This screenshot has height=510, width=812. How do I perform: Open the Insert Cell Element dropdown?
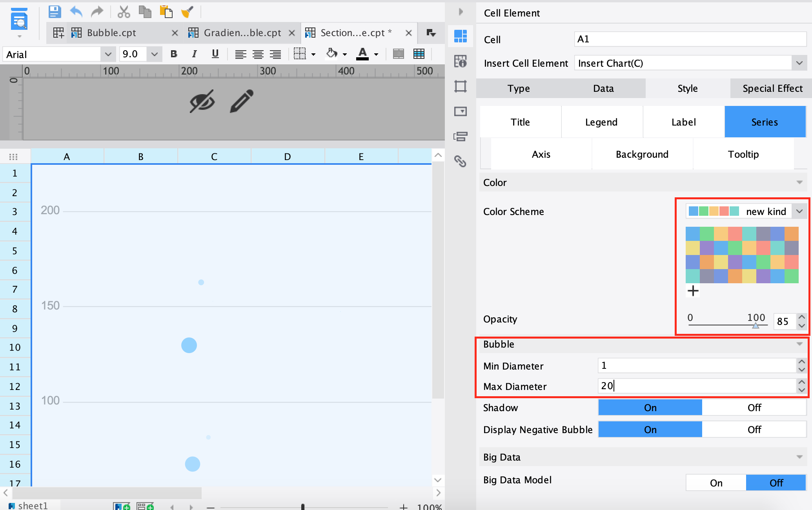[x=799, y=63]
